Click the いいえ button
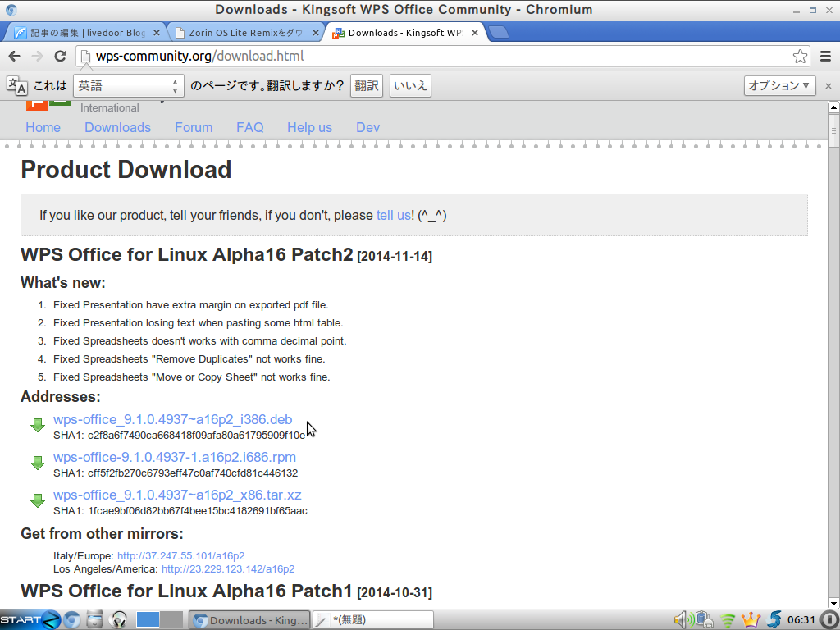Image resolution: width=840 pixels, height=630 pixels. pyautogui.click(x=410, y=85)
